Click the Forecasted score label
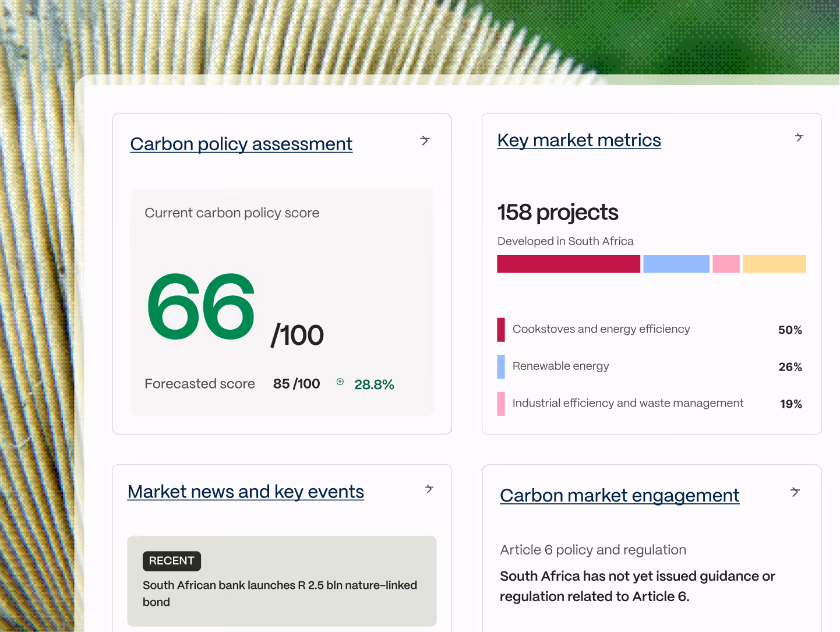Viewport: 840px width, 632px height. [x=200, y=384]
